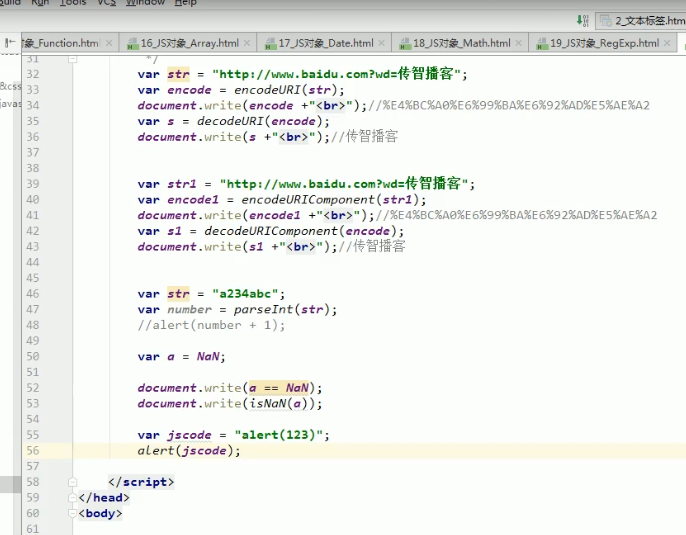Click the Make Project build icon
Image resolution: width=686 pixels, height=535 pixels.
(582, 20)
